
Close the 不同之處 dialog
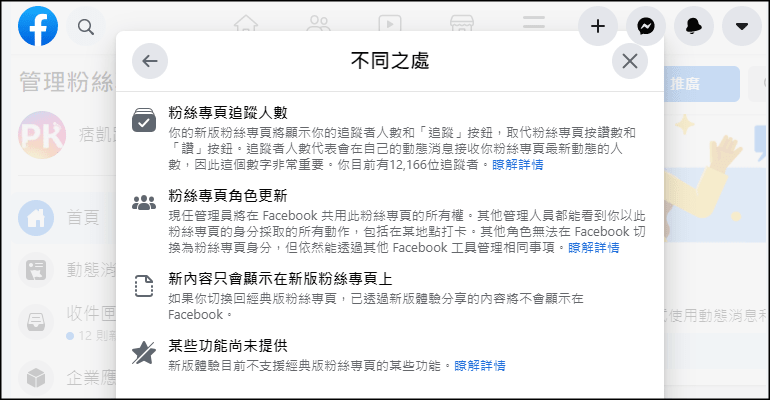click(630, 61)
